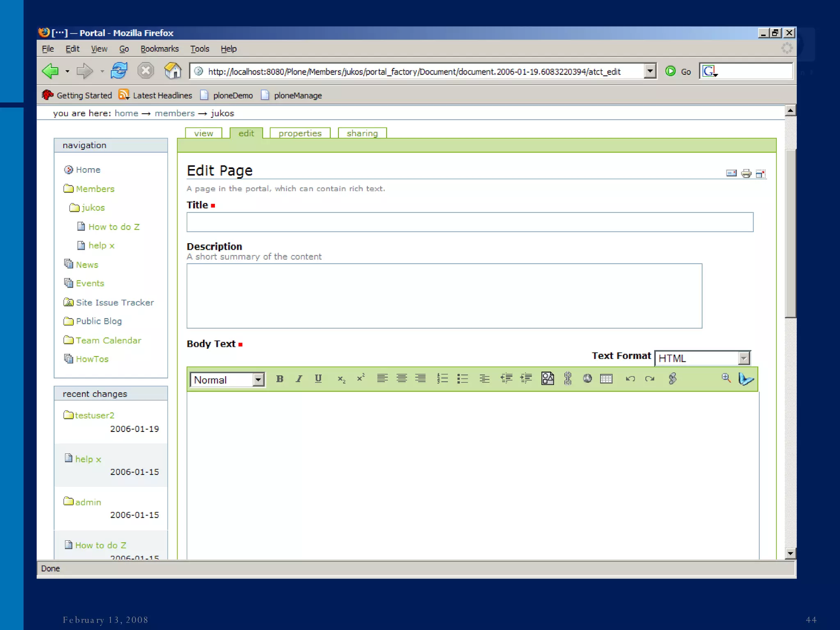
Task: Open Site Issue Tracker in navigation
Action: point(114,302)
